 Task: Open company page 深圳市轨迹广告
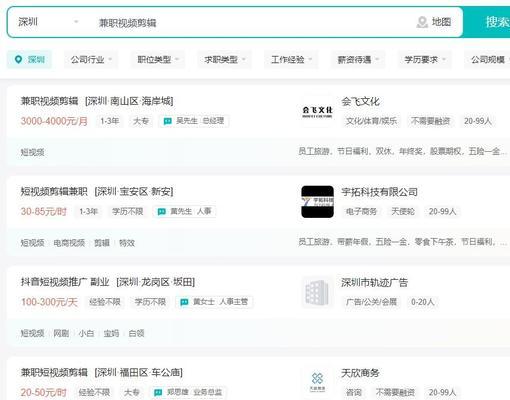pyautogui.click(x=374, y=283)
